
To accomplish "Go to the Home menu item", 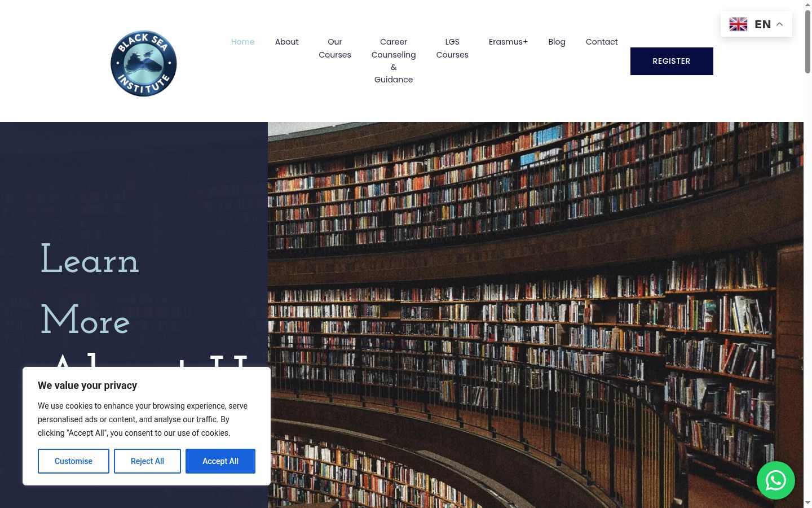I will pyautogui.click(x=243, y=42).
